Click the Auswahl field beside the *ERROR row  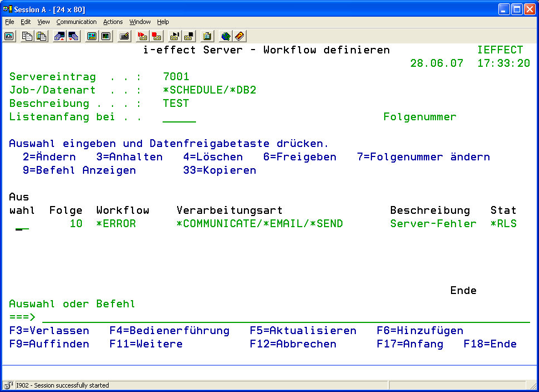(22, 224)
